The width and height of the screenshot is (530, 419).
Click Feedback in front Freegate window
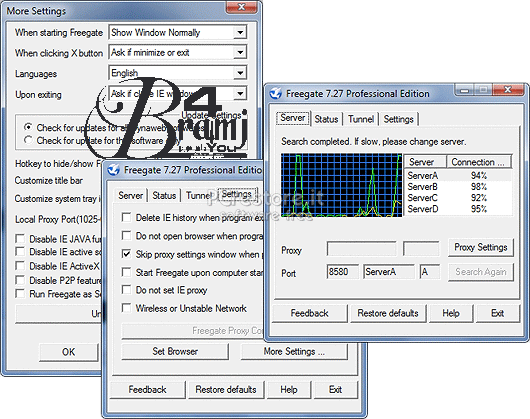310,313
